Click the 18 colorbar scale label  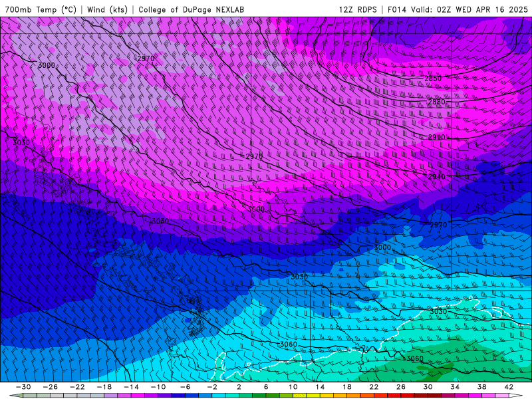347,387
